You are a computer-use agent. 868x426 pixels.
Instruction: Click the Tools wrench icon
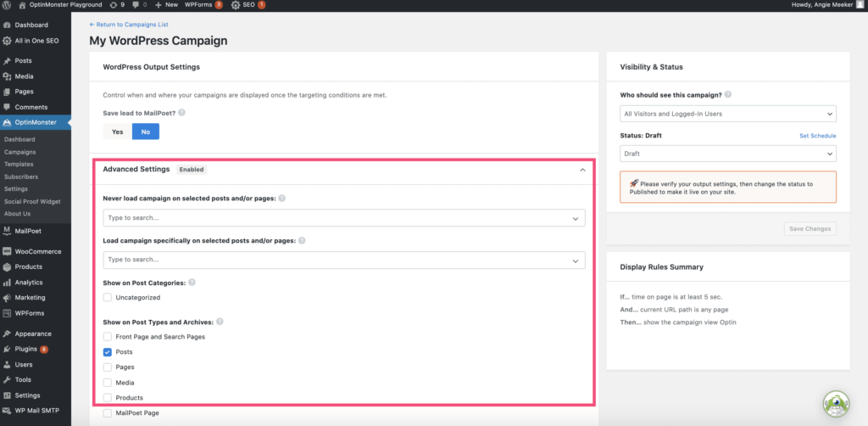(x=7, y=380)
